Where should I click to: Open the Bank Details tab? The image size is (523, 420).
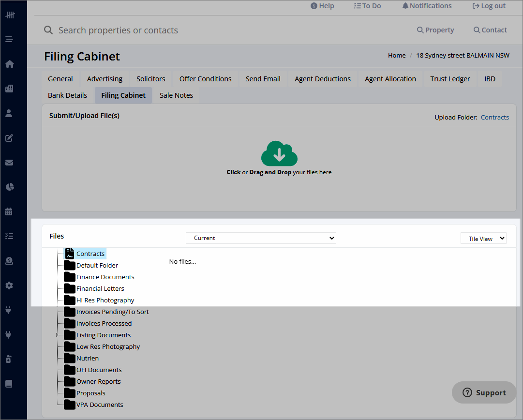(67, 95)
